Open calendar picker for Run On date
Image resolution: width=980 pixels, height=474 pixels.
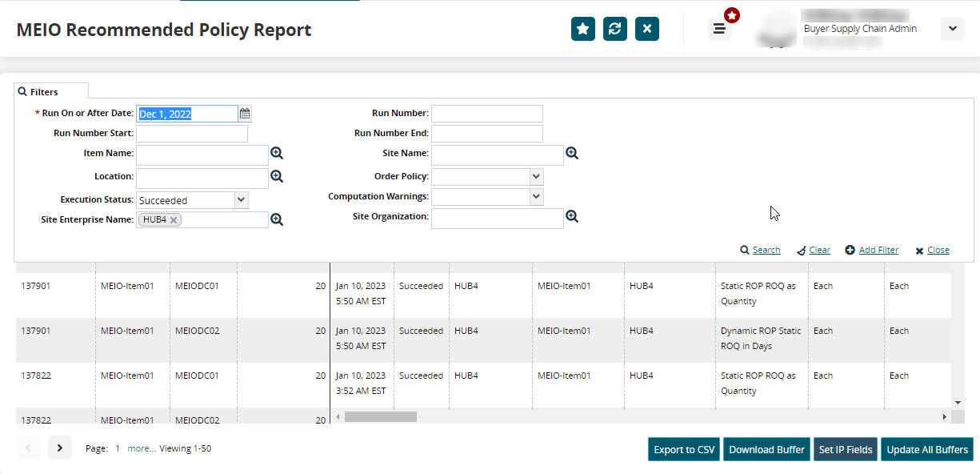[x=246, y=114]
